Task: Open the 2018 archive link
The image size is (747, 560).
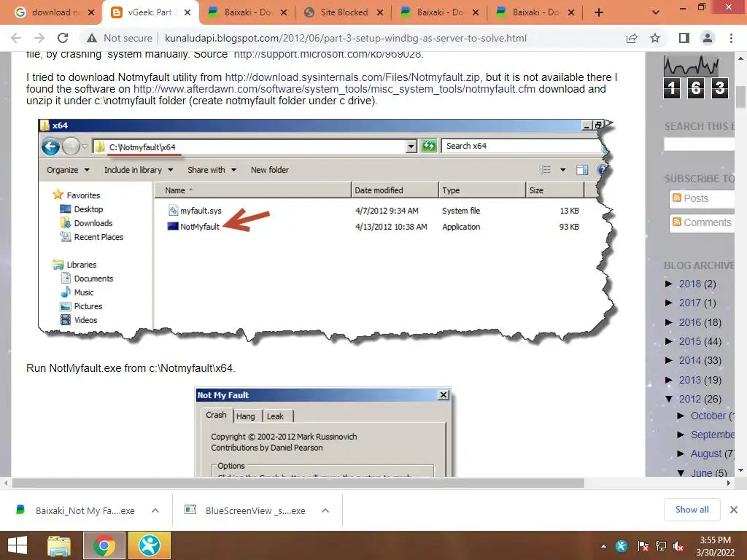Action: point(690,284)
